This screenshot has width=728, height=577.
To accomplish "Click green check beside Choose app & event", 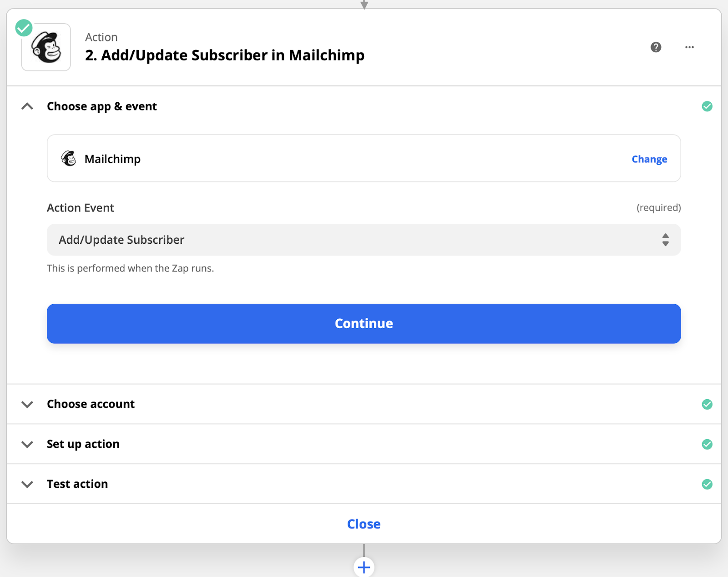I will click(x=707, y=106).
